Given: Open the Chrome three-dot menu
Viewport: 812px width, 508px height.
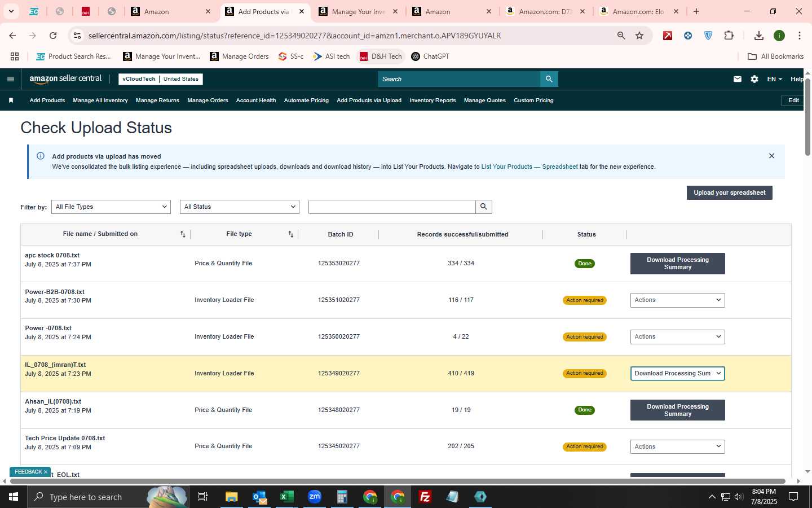Looking at the screenshot, I should (x=800, y=36).
